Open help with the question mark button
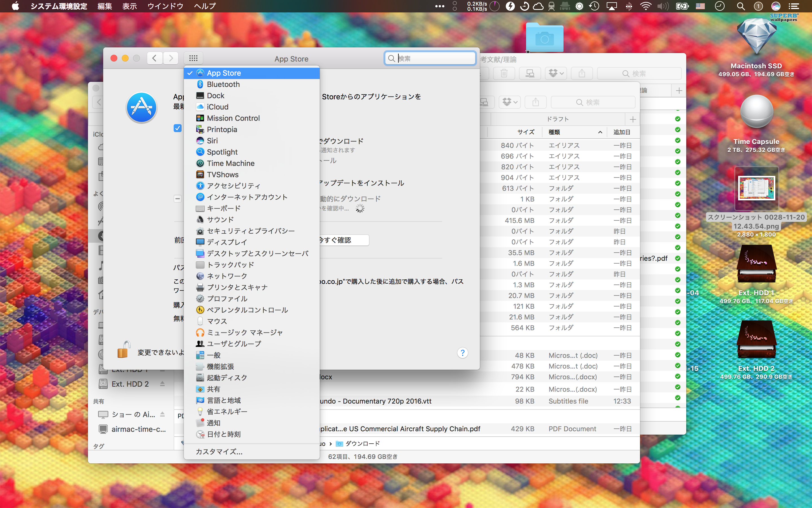The image size is (812, 508). (x=462, y=352)
